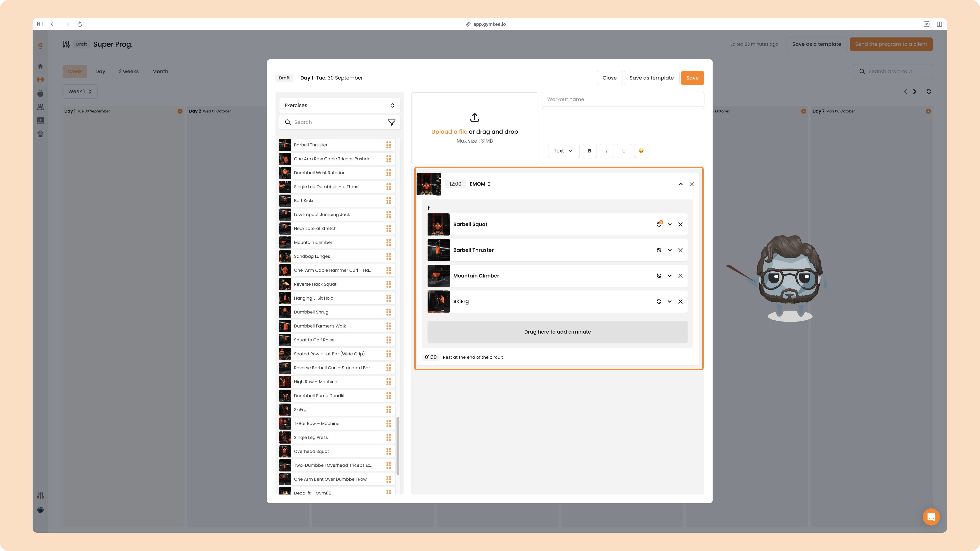Open the clients icon in sidebar

[40, 107]
